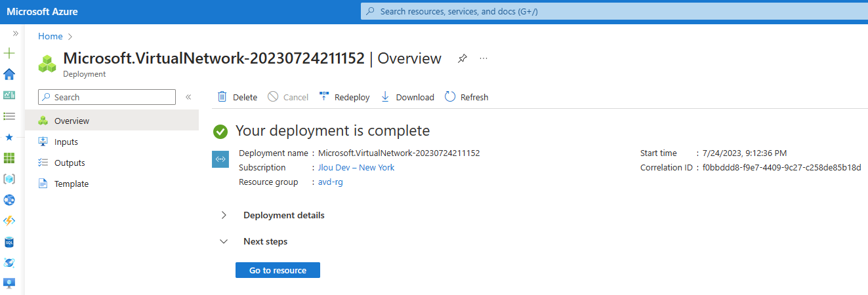Expand the Azure portal left sidebar
868x295 pixels.
15,33
